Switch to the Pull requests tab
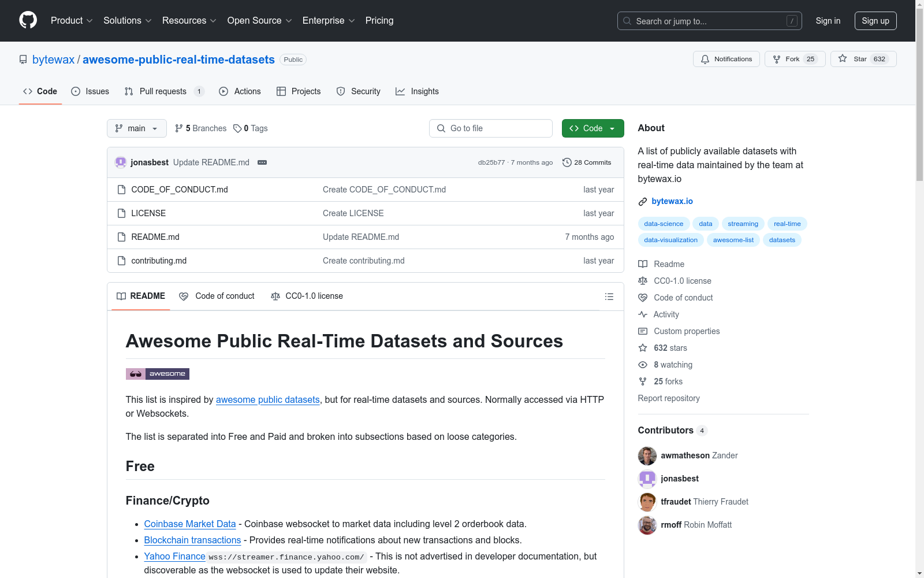924x578 pixels. point(164,91)
